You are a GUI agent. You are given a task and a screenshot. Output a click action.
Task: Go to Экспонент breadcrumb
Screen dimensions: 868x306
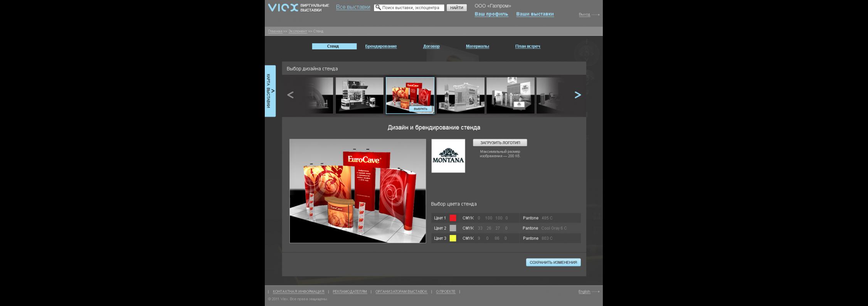pyautogui.click(x=298, y=31)
